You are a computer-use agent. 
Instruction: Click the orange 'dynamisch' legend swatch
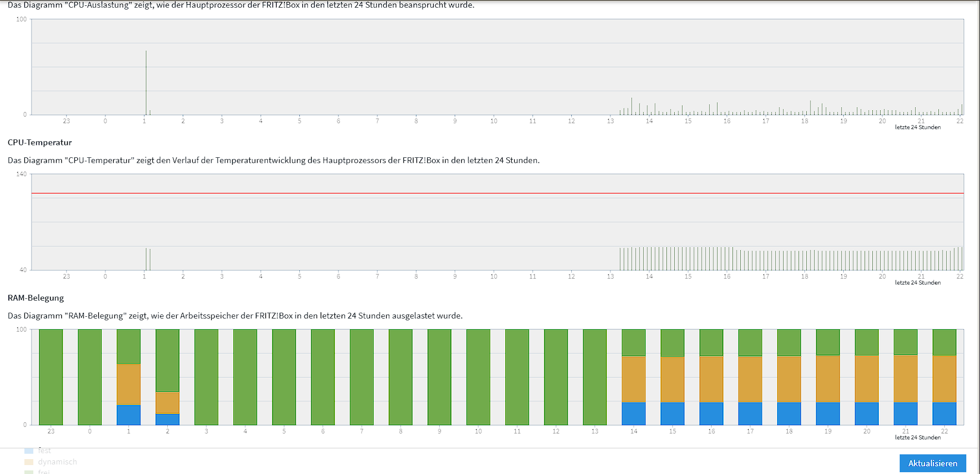tap(29, 461)
